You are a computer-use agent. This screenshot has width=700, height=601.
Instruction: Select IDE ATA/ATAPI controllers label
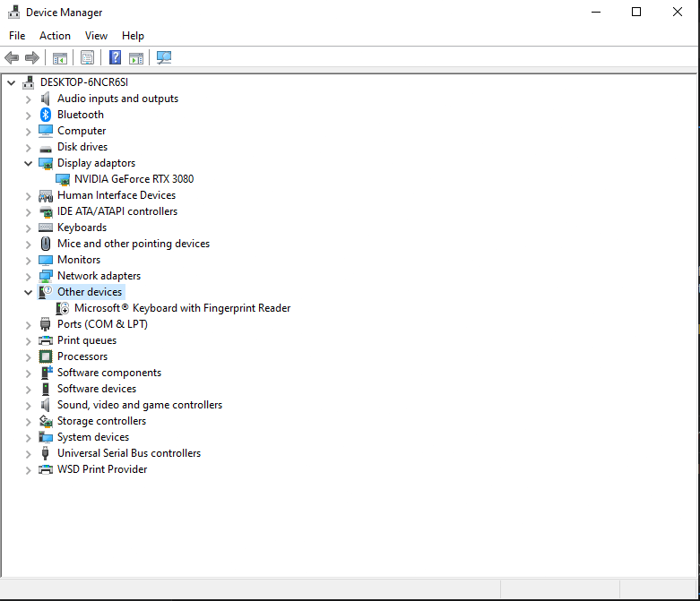click(117, 211)
